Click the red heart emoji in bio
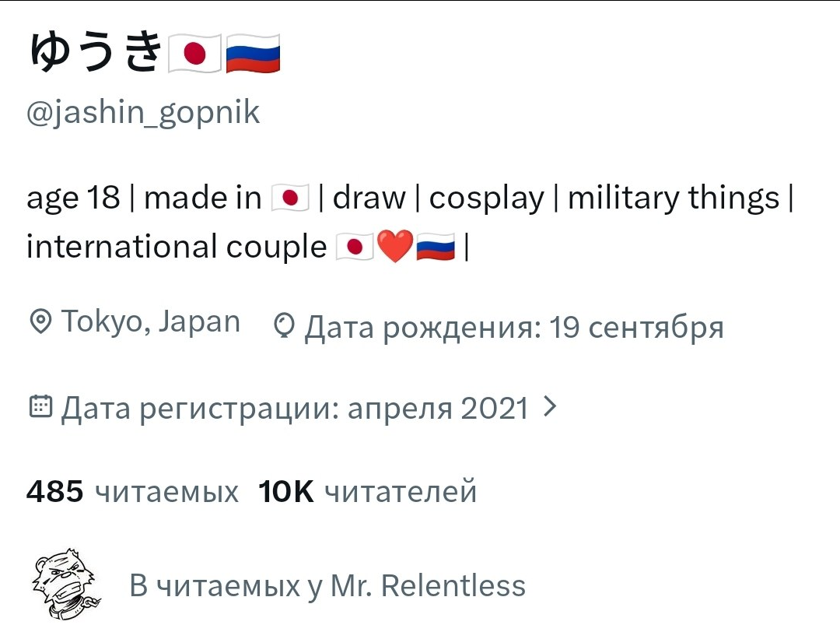840x625 pixels. coord(395,247)
